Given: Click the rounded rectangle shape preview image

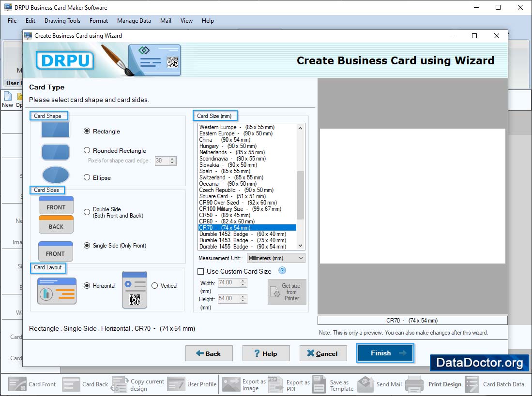Looking at the screenshot, I should [x=55, y=152].
